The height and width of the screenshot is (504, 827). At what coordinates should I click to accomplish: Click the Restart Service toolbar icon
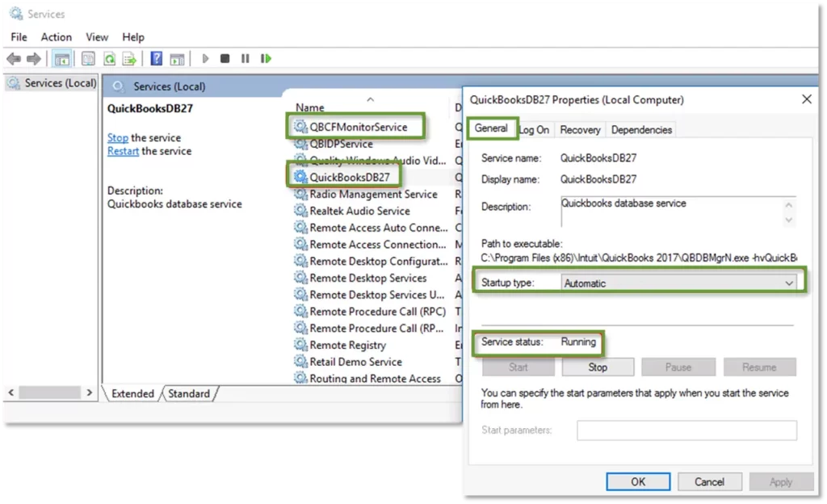[x=267, y=58]
